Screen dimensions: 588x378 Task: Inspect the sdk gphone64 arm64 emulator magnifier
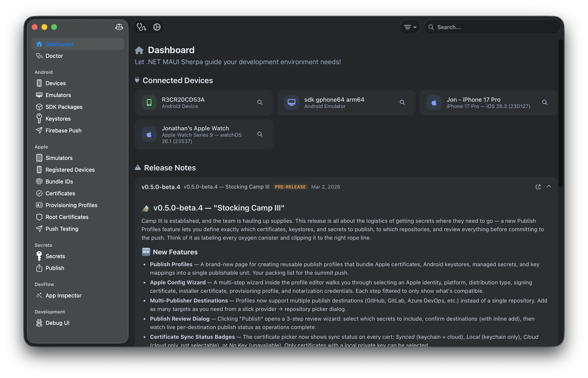tap(402, 102)
